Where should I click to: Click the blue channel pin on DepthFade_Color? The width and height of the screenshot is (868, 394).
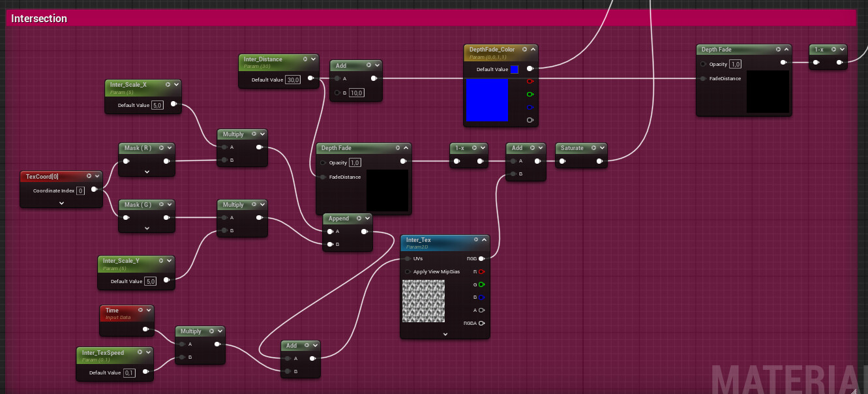(530, 108)
